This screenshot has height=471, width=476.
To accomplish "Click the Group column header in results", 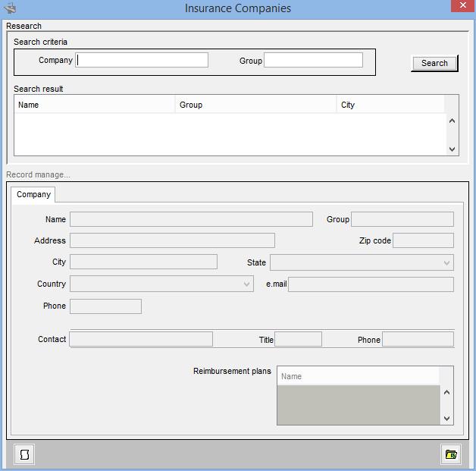I will [255, 105].
